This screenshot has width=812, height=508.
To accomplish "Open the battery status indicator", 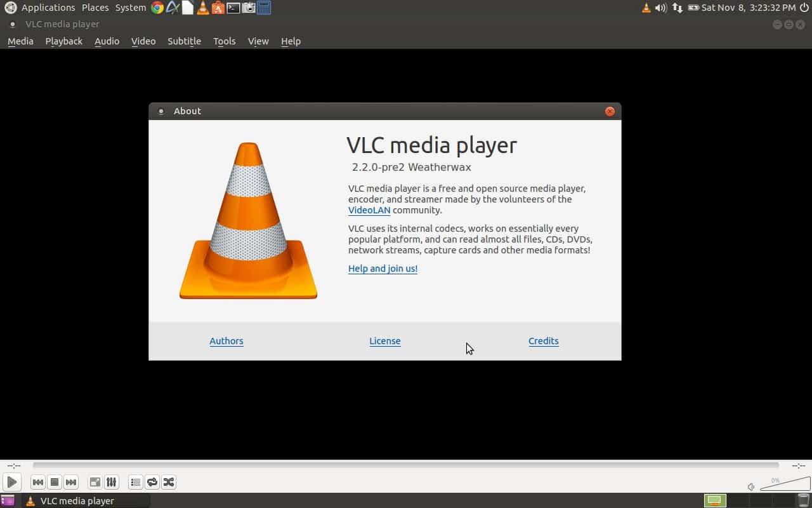I will (693, 8).
